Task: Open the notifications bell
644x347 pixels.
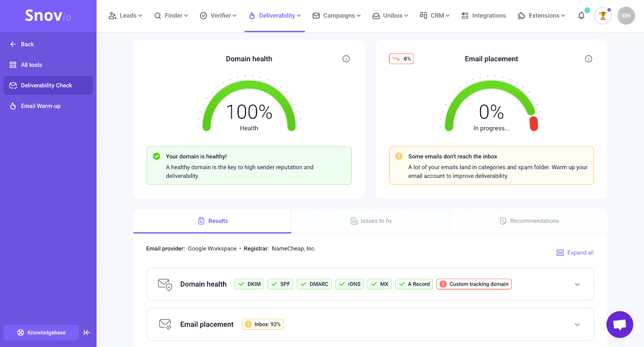Action: tap(581, 16)
